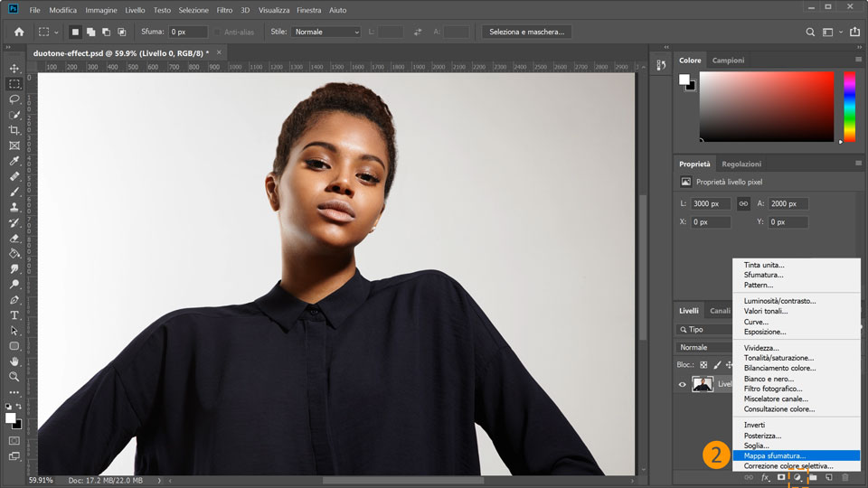
Task: Click the share icon in options bar
Action: point(854,33)
